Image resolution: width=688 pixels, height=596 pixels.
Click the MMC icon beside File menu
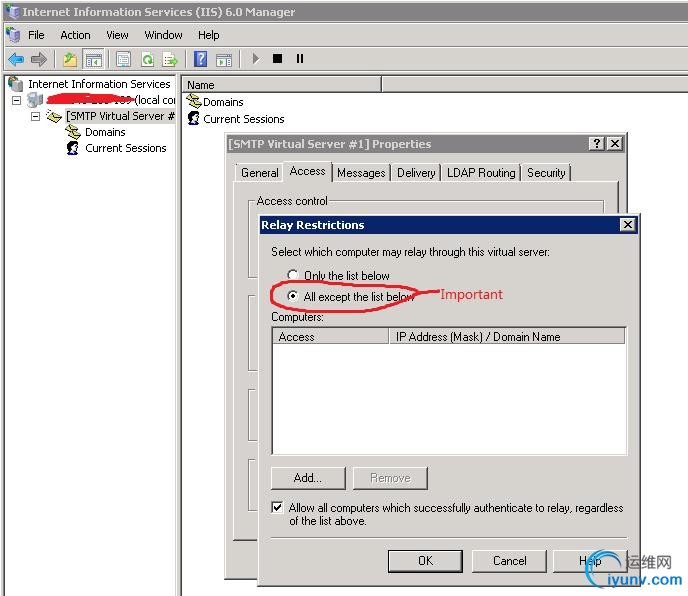coord(14,35)
